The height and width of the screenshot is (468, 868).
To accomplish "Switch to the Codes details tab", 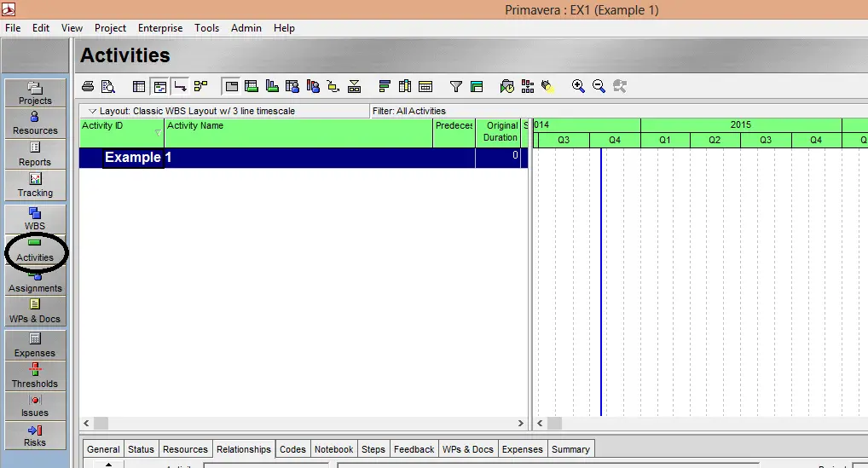I will click(292, 449).
